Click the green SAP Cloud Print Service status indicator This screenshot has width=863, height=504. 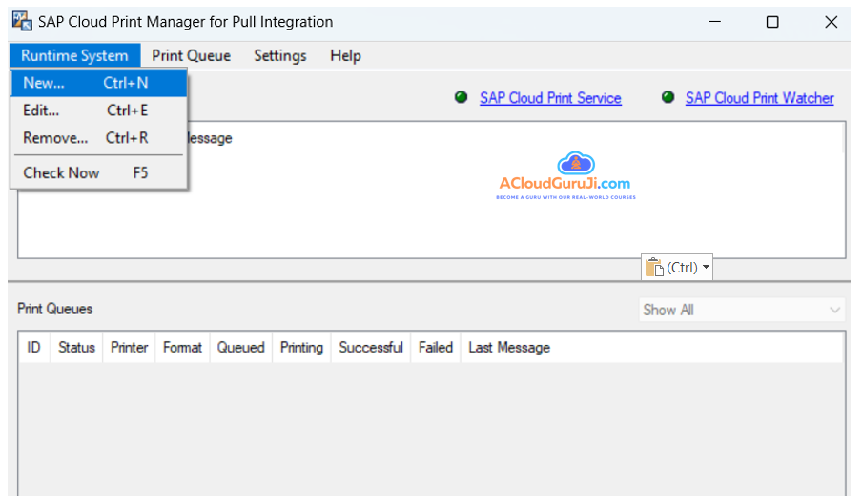[x=462, y=97]
